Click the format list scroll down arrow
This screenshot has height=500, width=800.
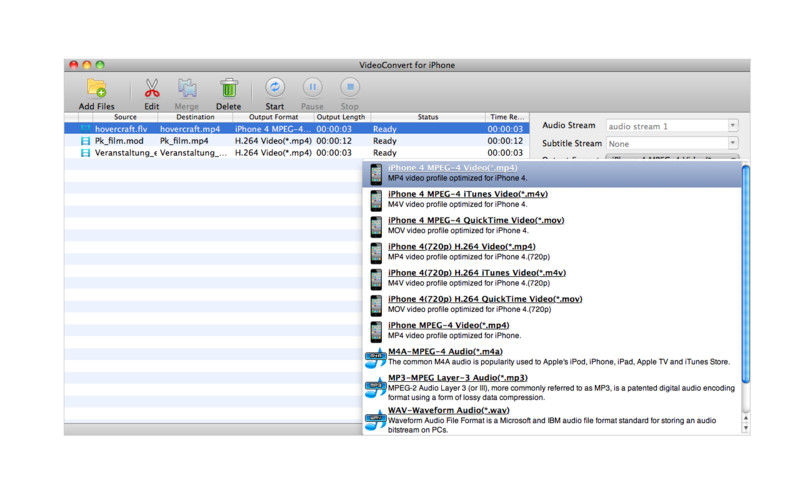tap(745, 429)
